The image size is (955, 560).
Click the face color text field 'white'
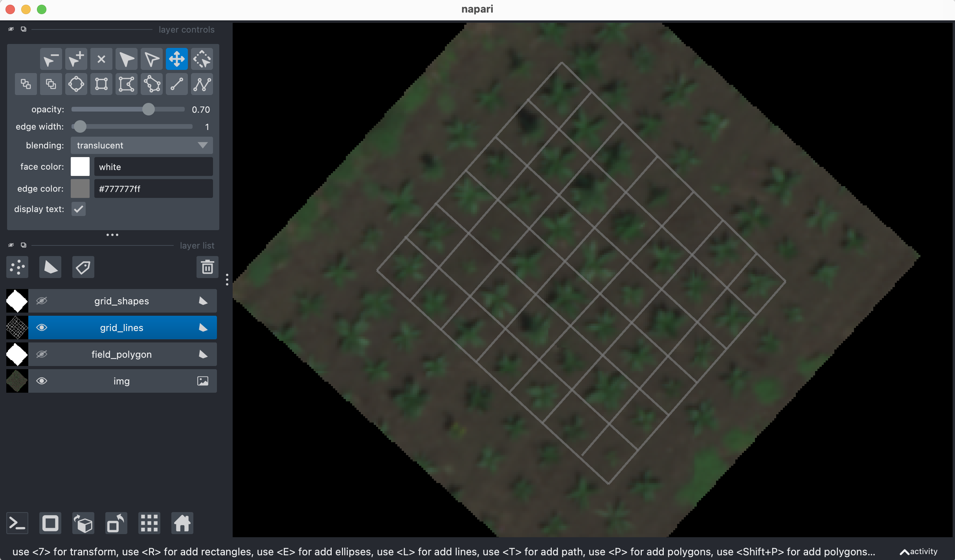154,167
